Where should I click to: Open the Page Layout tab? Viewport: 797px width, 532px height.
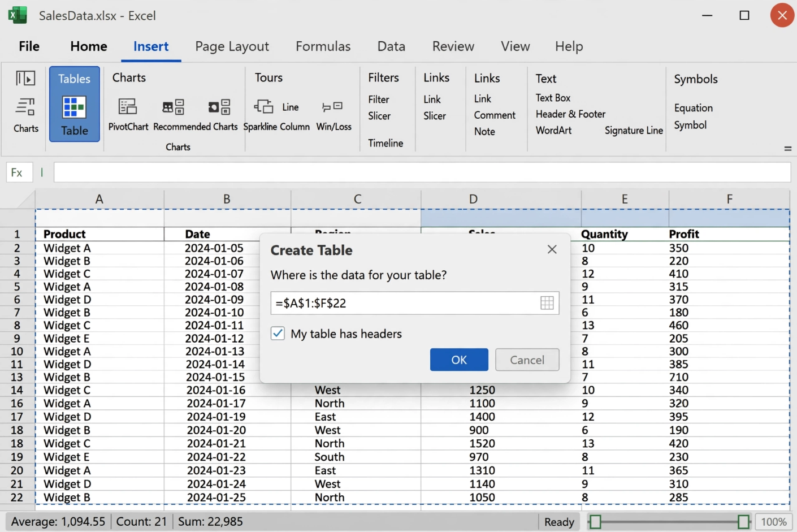[x=232, y=46]
